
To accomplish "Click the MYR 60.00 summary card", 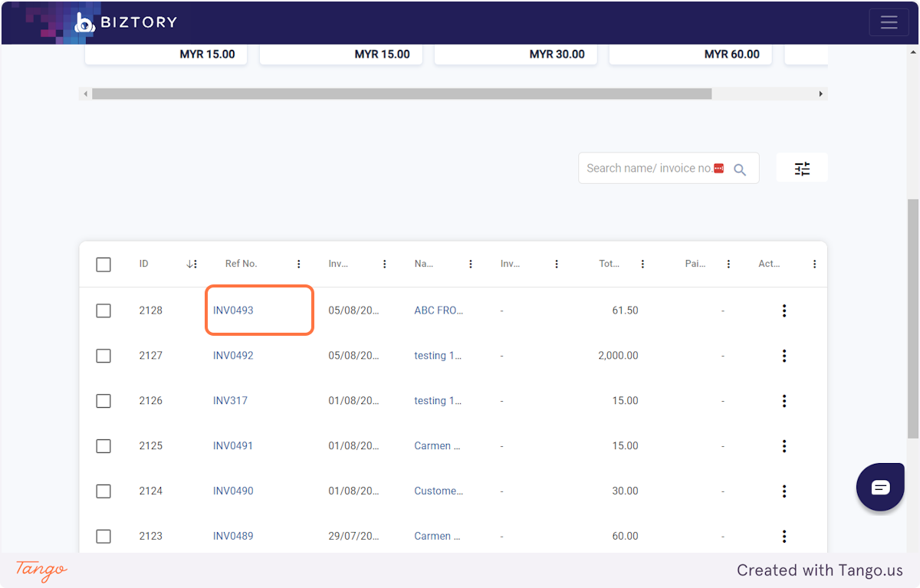I will tap(690, 54).
